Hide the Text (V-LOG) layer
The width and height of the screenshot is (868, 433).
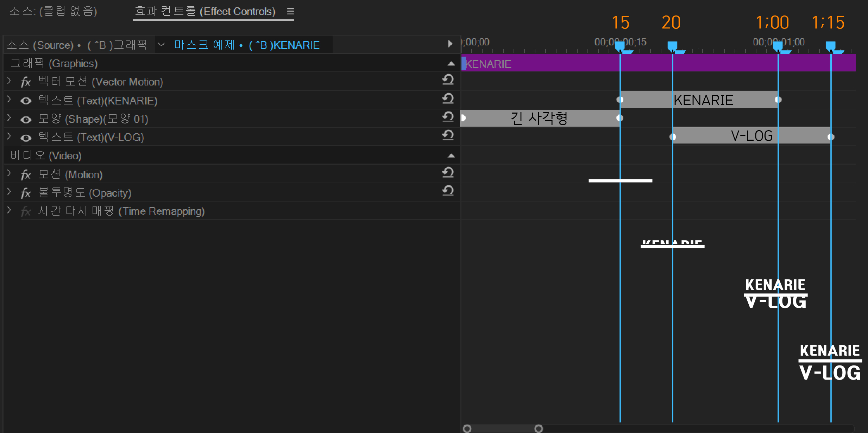point(26,138)
